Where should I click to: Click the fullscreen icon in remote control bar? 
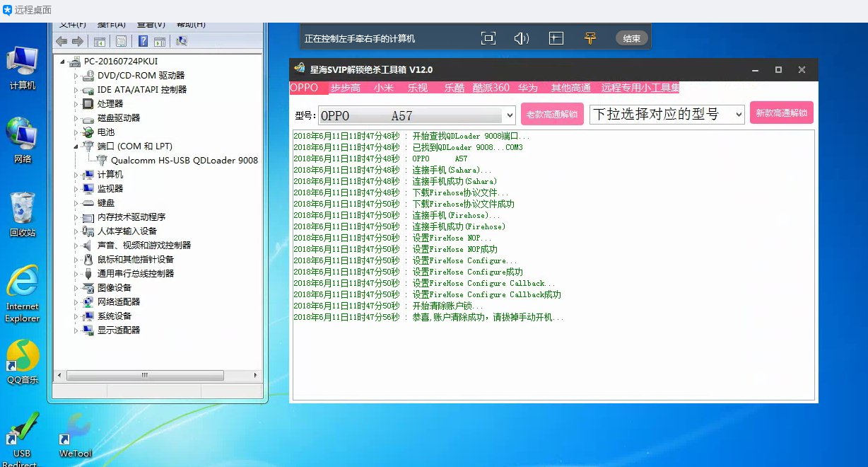coord(488,38)
